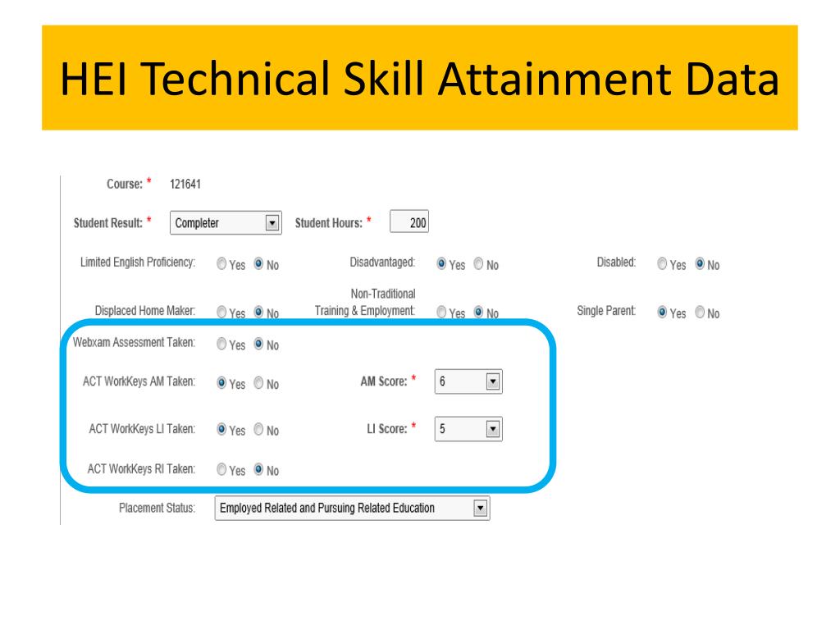Viewport: 840px width, 630px height.
Task: Set Webxam Assessment Taken to Yes
Action: 221,344
